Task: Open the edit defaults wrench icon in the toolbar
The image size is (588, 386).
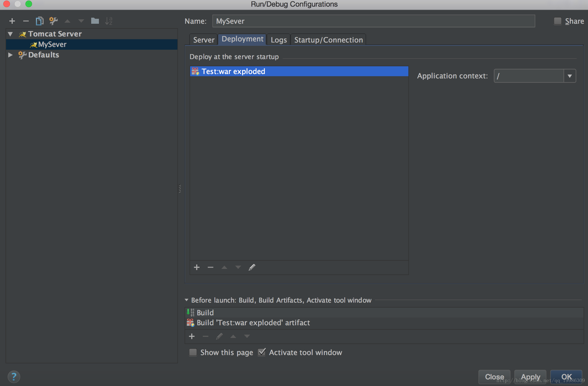Action: click(53, 21)
